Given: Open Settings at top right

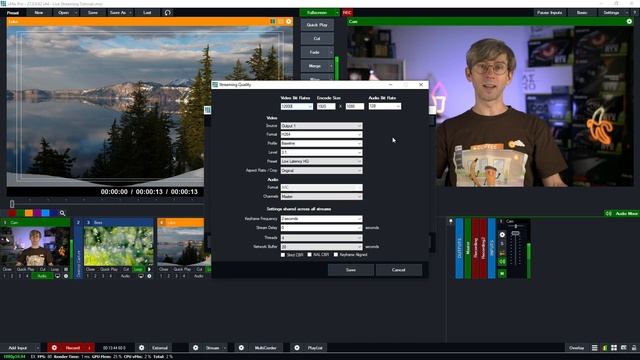Looking at the screenshot, I should (x=611, y=13).
